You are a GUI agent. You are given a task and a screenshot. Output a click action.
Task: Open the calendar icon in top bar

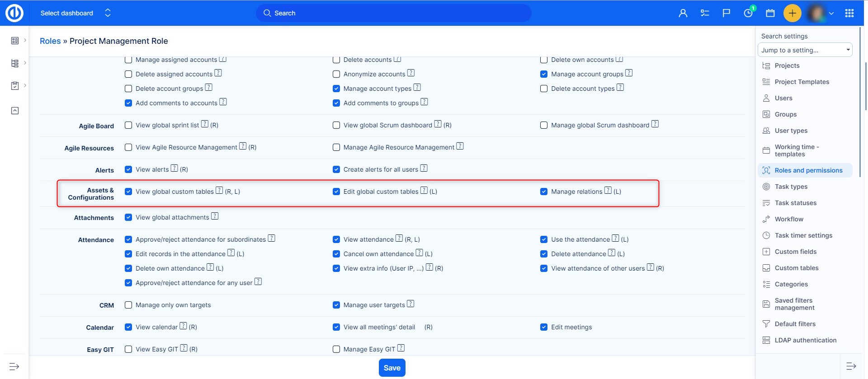[x=770, y=13]
